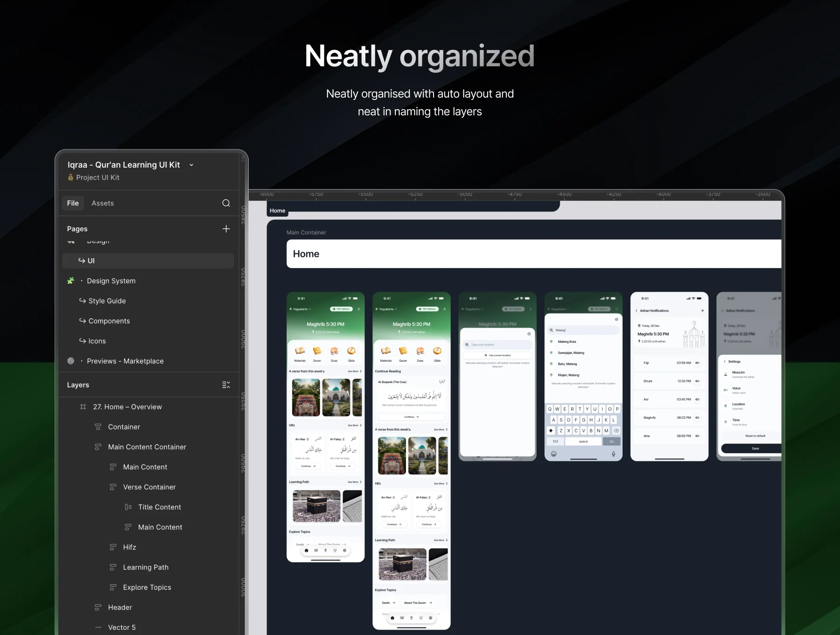This screenshot has height=635, width=840.
Task: Open settings icon in the Adhan Notifications header
Action: pyautogui.click(x=702, y=310)
